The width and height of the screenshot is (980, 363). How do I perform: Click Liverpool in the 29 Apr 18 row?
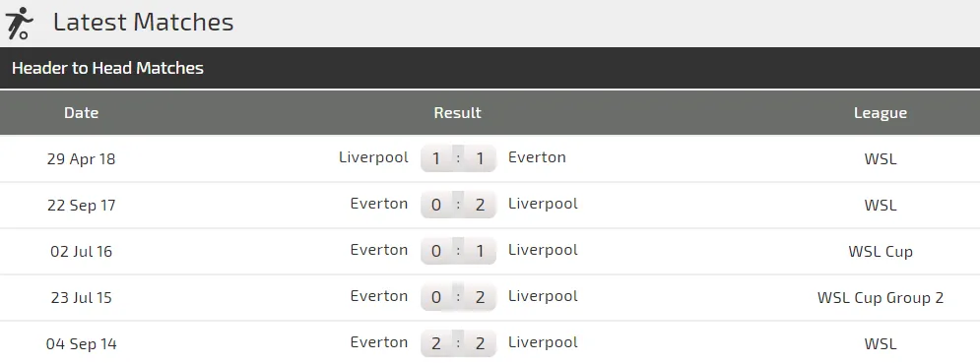(373, 157)
